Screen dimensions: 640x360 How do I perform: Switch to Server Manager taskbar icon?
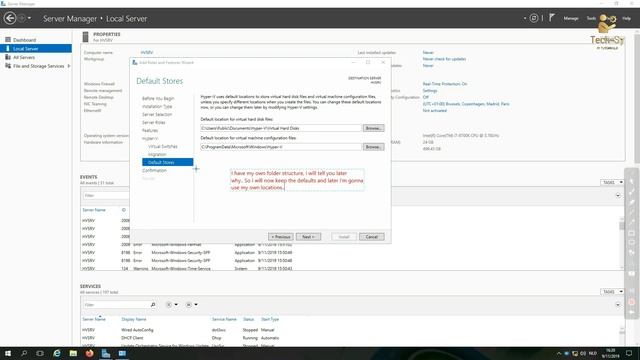[x=106, y=353]
